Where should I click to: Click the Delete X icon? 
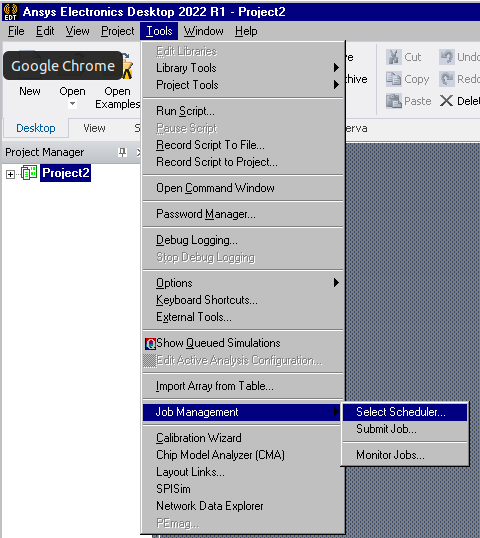(x=446, y=101)
